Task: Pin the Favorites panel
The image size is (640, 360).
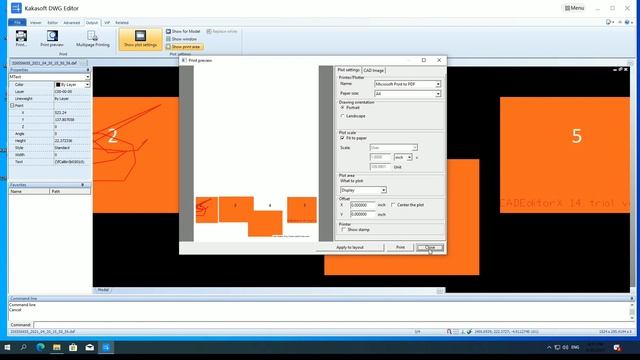Action: [x=83, y=185]
